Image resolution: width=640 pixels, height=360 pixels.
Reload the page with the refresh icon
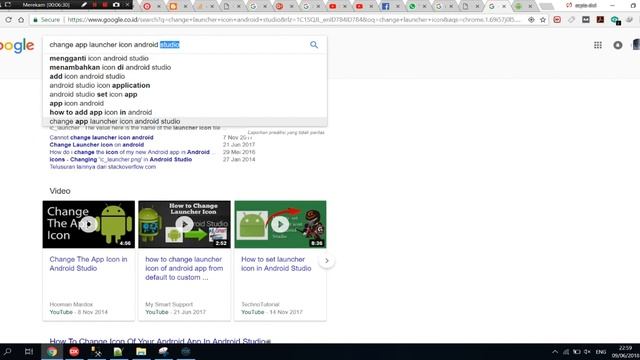click(8, 20)
